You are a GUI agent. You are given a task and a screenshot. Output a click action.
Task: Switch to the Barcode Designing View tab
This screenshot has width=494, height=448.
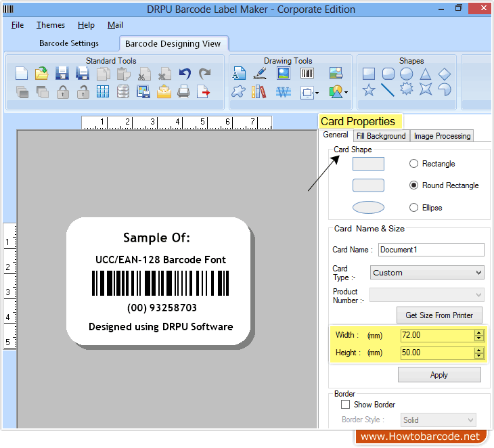click(173, 43)
